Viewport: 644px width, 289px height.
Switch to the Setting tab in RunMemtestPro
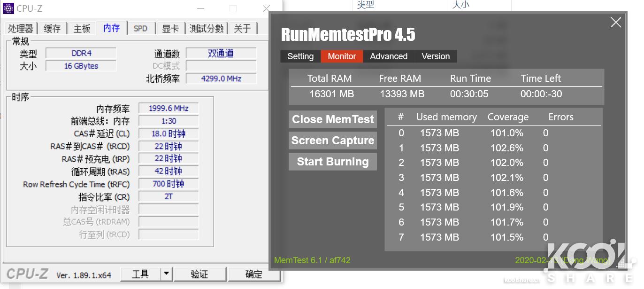[x=300, y=56]
